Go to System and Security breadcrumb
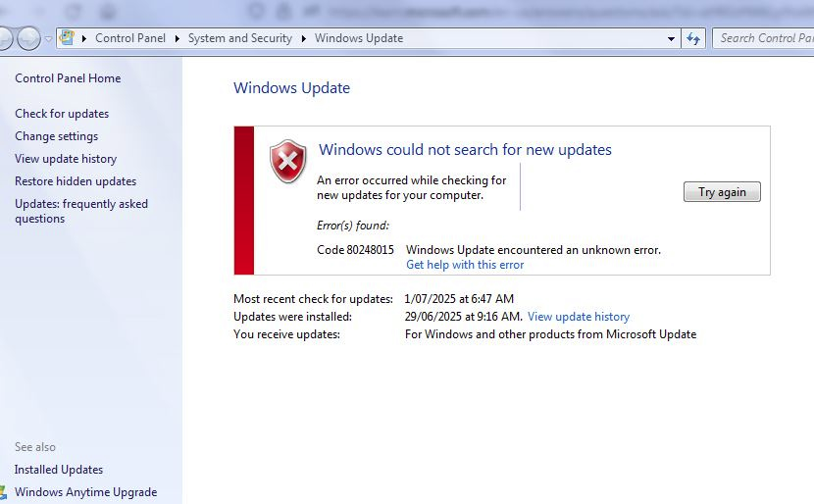Image resolution: width=814 pixels, height=504 pixels. (240, 38)
